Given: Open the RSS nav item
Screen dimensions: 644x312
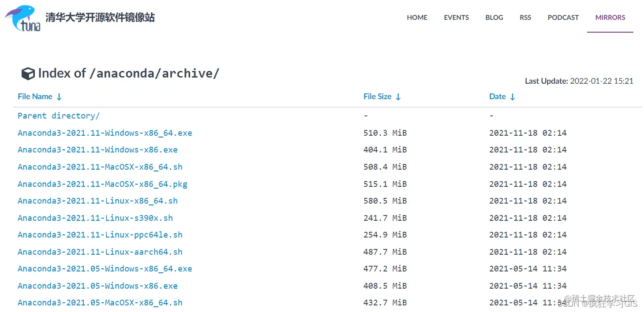Looking at the screenshot, I should (x=525, y=18).
